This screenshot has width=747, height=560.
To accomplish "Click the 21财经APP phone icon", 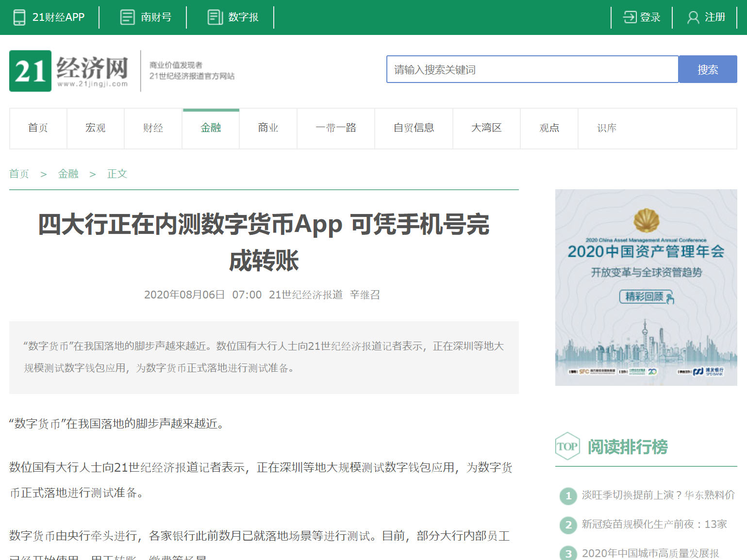I will 19,17.
